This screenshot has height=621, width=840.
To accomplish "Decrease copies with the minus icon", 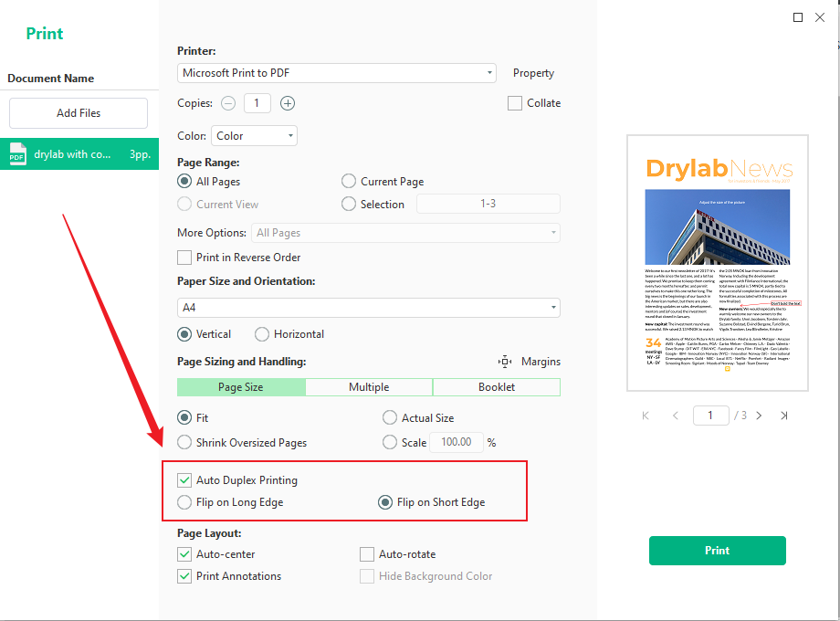I will point(228,103).
